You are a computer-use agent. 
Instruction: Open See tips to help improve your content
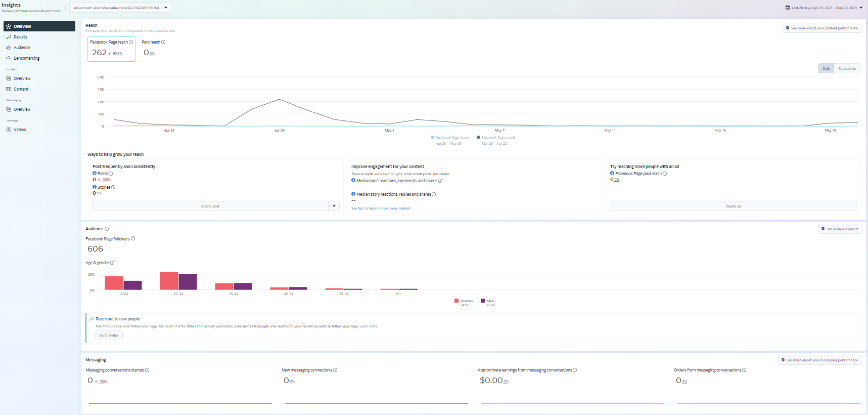point(381,209)
